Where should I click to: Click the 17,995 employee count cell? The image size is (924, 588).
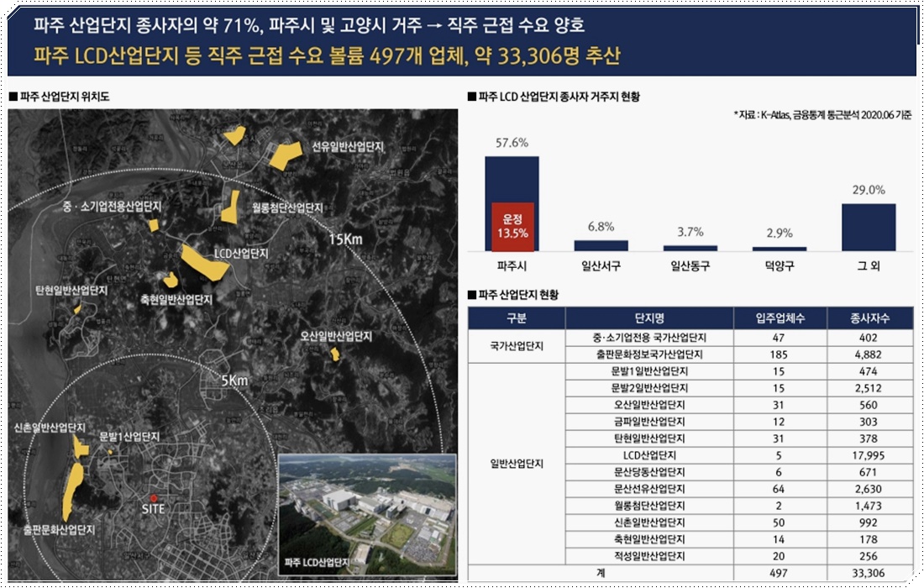[869, 454]
